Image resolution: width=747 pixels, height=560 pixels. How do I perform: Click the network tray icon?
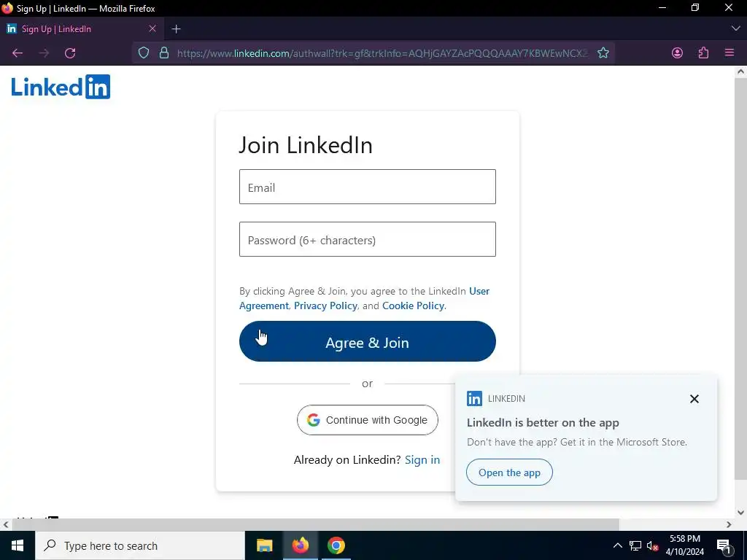tap(635, 545)
